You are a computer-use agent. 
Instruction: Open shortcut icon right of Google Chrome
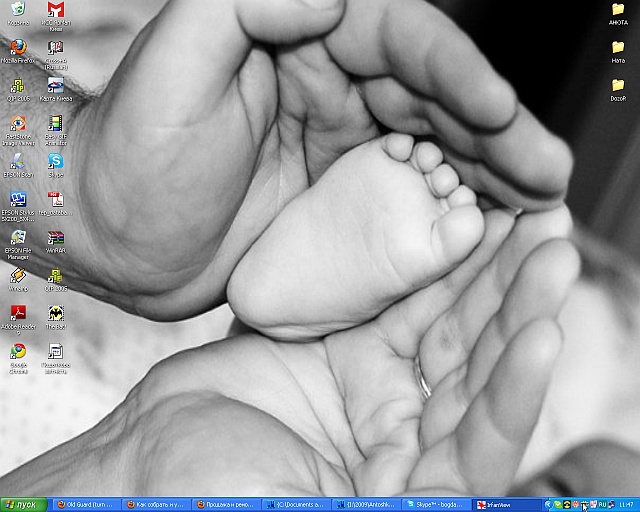[56, 358]
